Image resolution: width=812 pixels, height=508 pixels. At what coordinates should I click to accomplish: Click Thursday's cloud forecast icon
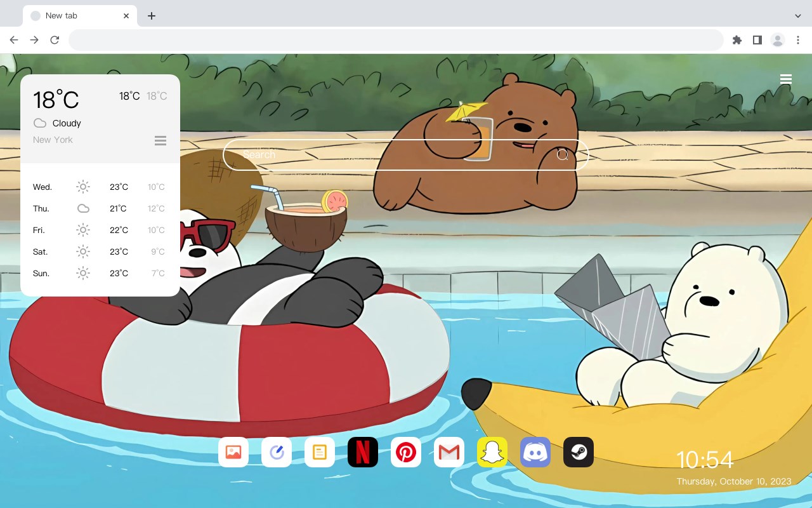pyautogui.click(x=83, y=208)
